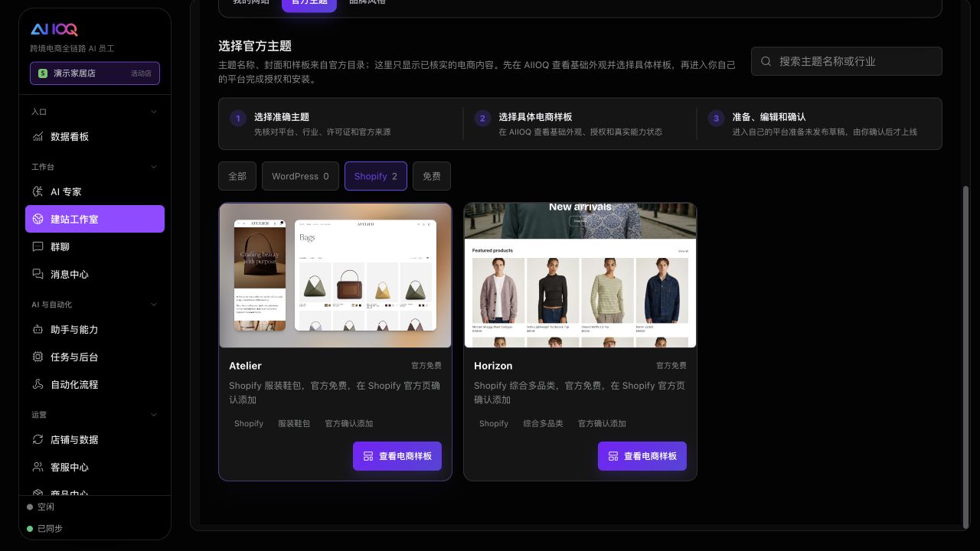Screen dimensions: 980x551
Task: Click the 已同步 sync status
Action: pos(44,528)
